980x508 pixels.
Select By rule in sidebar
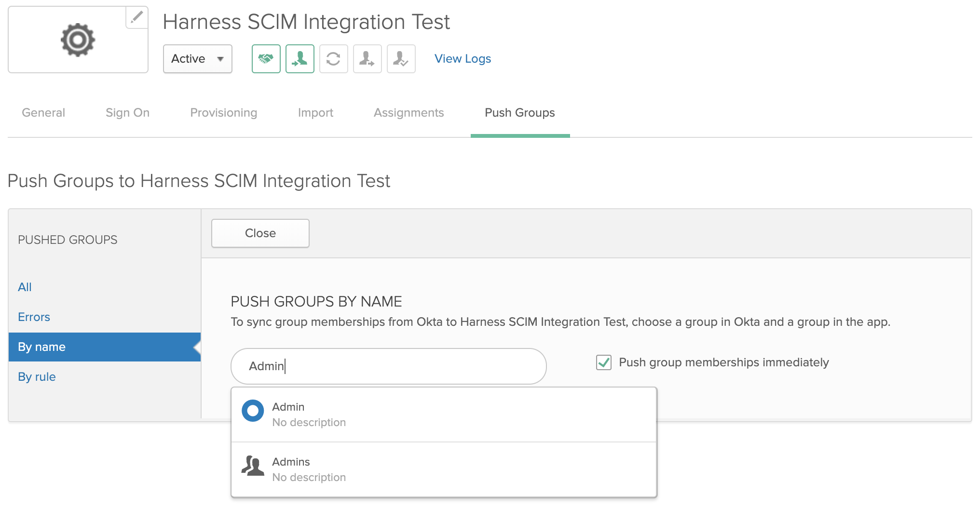(37, 377)
